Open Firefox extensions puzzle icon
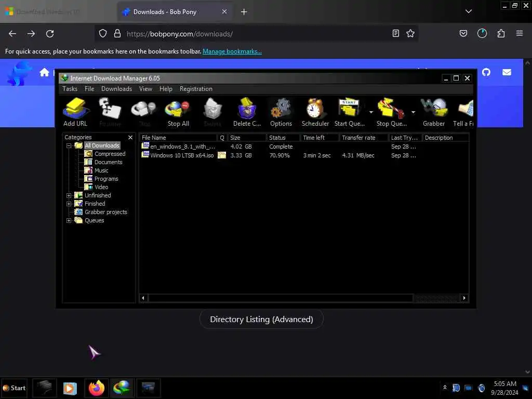This screenshot has width=532, height=399. tap(501, 33)
